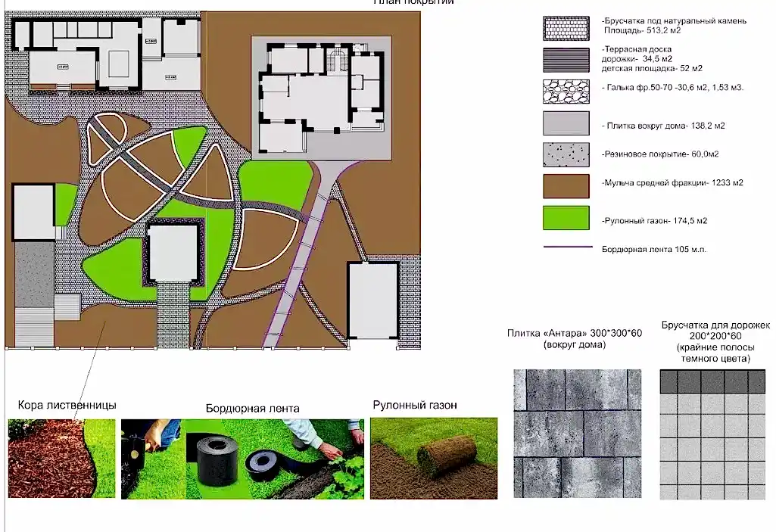Select the rubber coating dotted legend swatch
Viewport: 776px width, 532px height.
[566, 155]
